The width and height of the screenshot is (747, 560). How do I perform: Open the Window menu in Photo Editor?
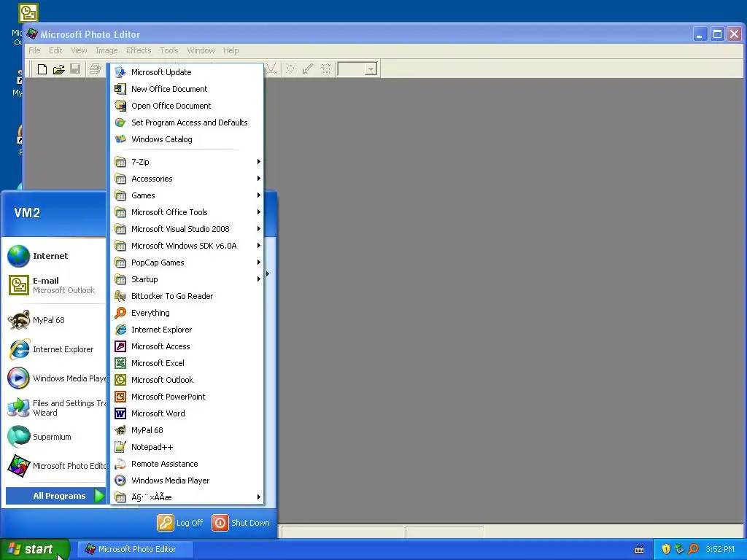click(x=201, y=50)
